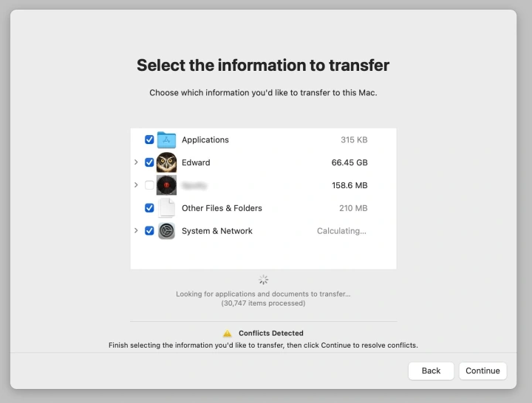532x403 pixels.
Task: Select the Applications row label
Action: [205, 139]
